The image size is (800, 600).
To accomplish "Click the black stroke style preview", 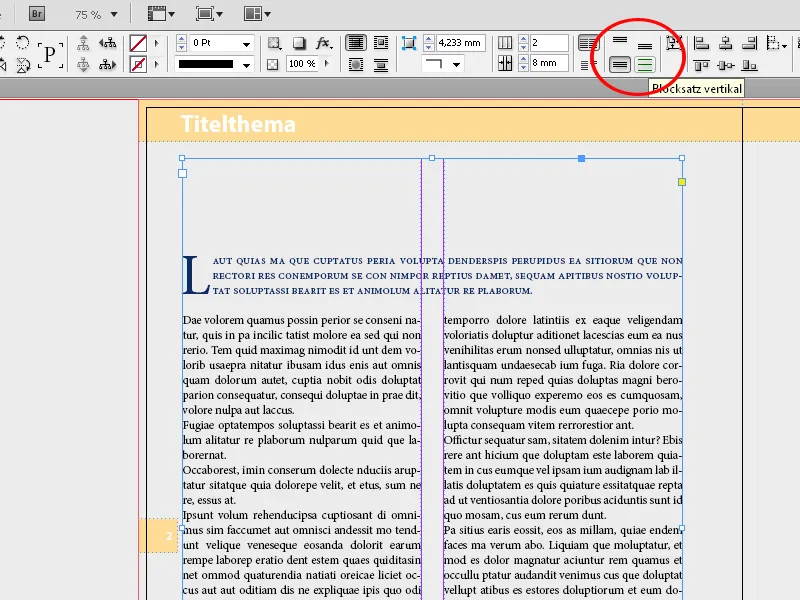I will (206, 64).
